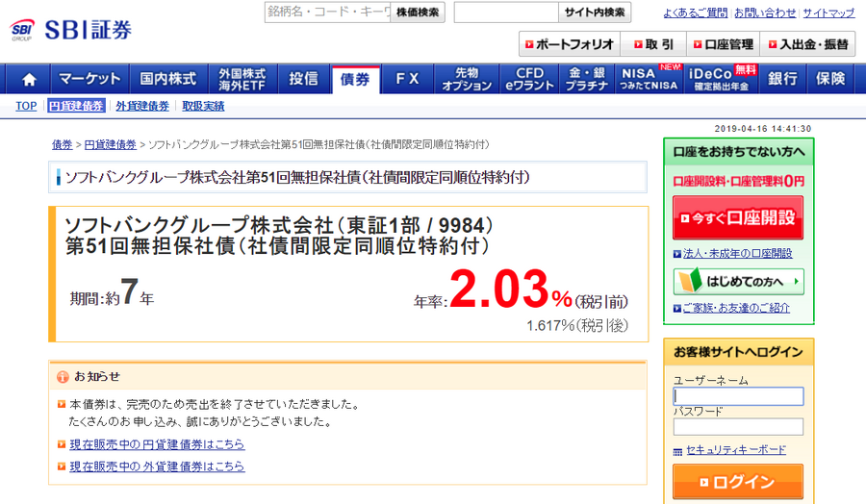Viewport: 866px width, 504px height.
Task: Open 現在販売中の円貨建債券はこちら link
Action: (157, 444)
